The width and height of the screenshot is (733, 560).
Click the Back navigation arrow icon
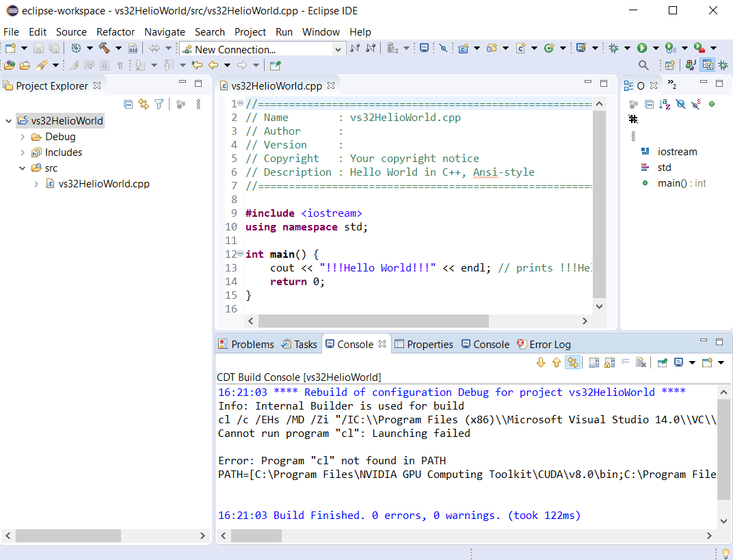coord(213,65)
